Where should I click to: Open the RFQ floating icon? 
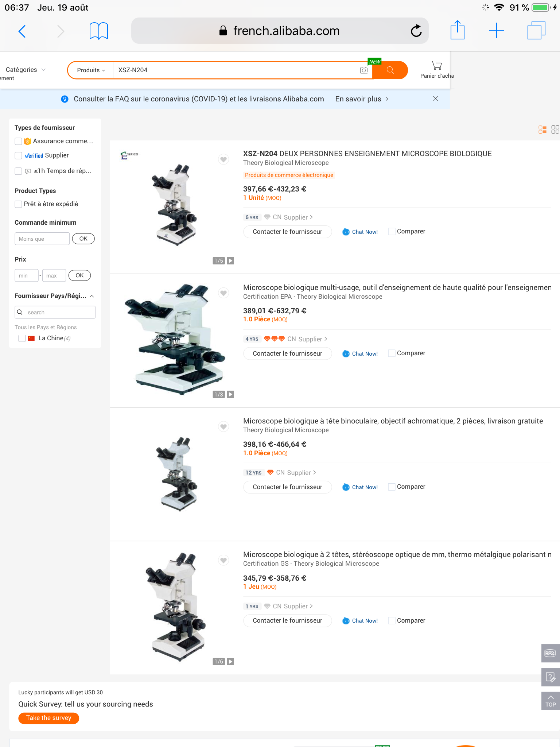click(550, 653)
